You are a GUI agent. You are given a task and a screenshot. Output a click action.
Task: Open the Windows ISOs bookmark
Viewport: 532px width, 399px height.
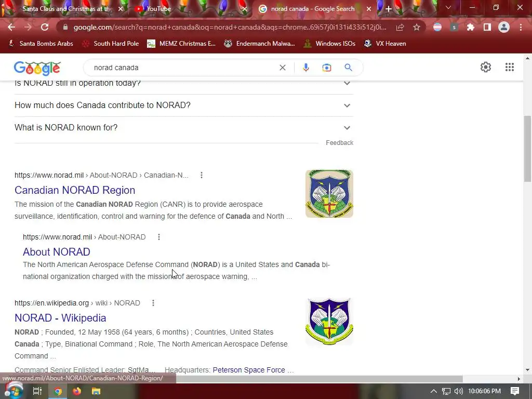click(329, 44)
